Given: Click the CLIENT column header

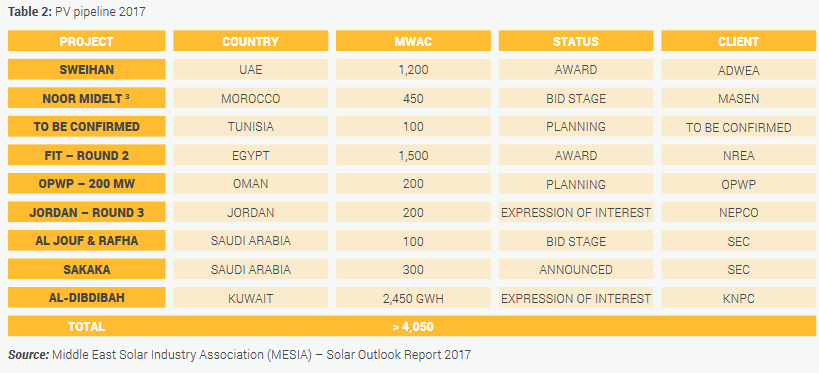Looking at the screenshot, I should click(x=739, y=41).
